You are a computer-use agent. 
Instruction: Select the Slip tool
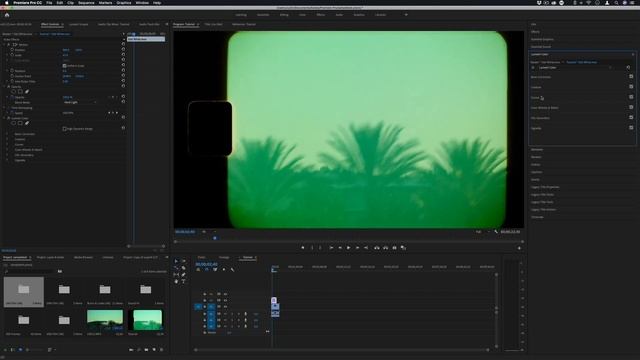point(176,275)
